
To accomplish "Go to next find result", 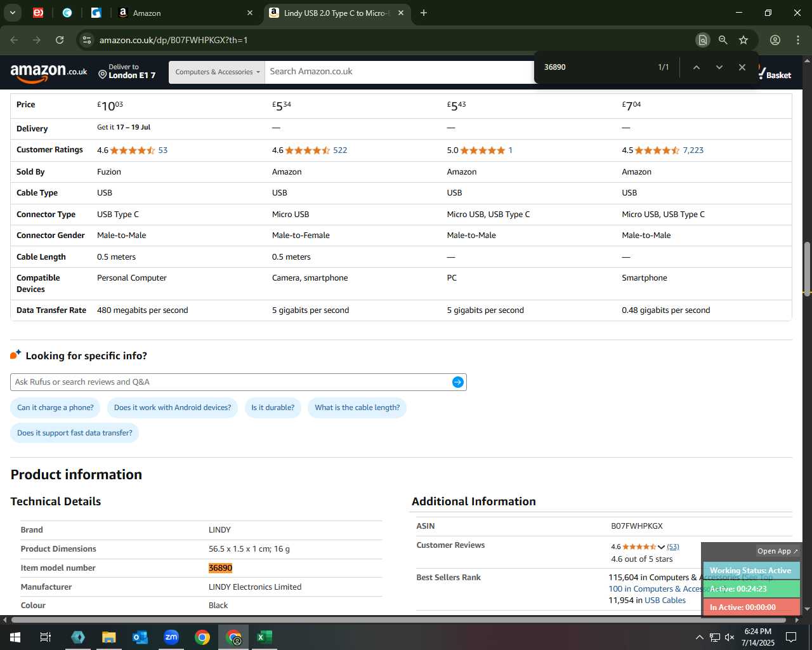I will click(719, 67).
